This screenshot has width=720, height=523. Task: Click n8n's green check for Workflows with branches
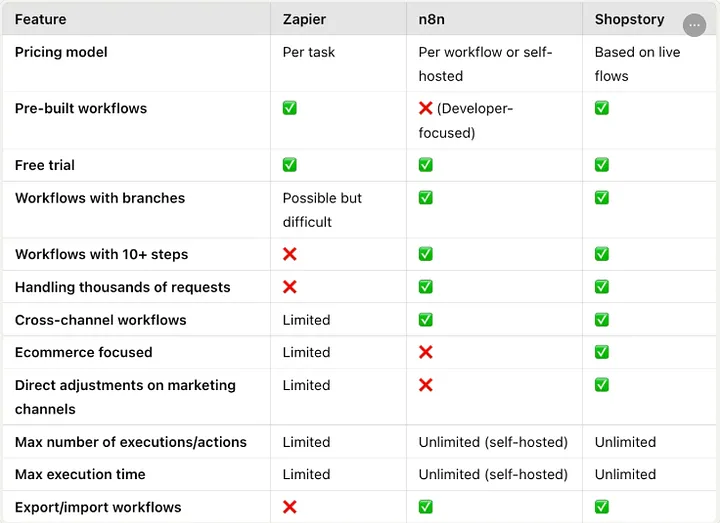point(425,198)
